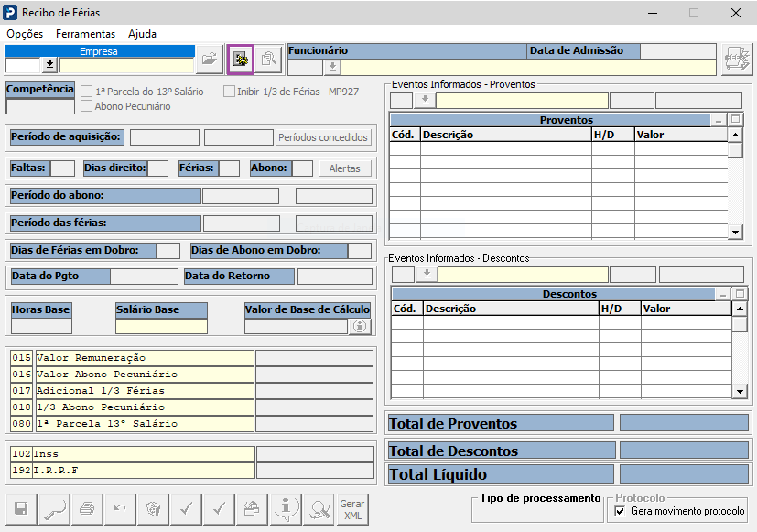757x532 pixels.
Task: Click the Data de Admissão field
Action: coord(678,51)
